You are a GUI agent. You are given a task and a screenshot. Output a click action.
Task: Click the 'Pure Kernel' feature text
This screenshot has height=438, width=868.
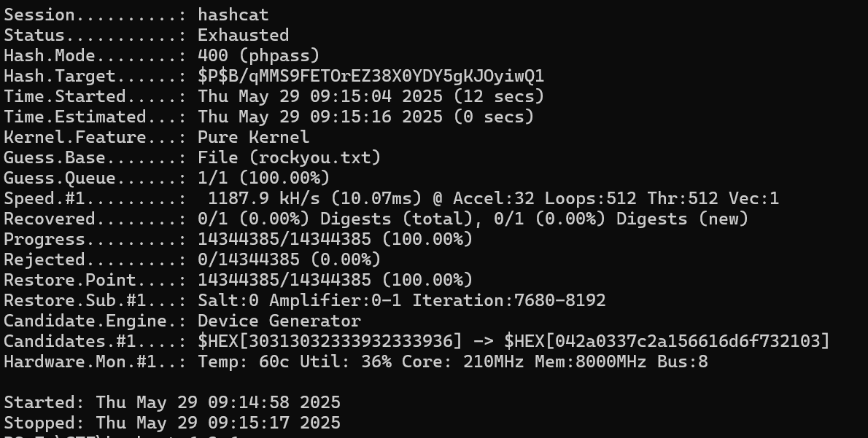tap(254, 137)
